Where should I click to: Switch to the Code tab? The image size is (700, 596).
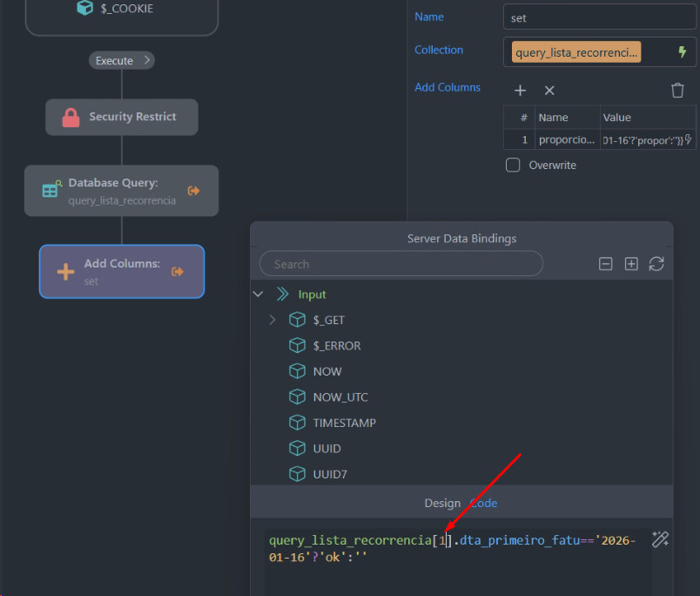(x=484, y=503)
